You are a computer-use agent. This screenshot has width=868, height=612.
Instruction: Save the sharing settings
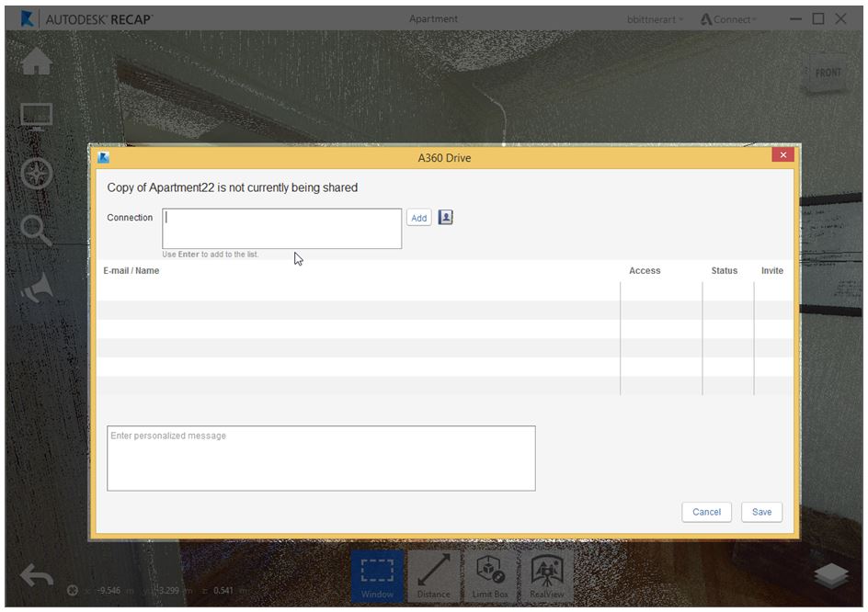point(761,512)
